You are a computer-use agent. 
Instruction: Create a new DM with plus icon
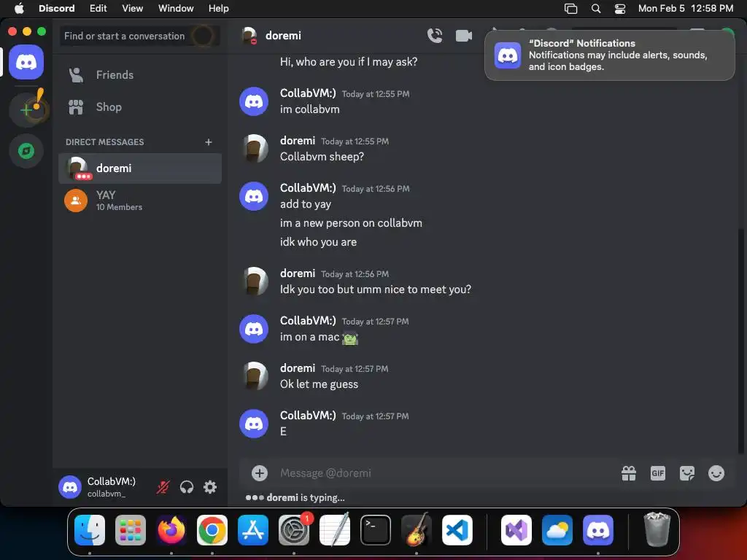tap(208, 142)
